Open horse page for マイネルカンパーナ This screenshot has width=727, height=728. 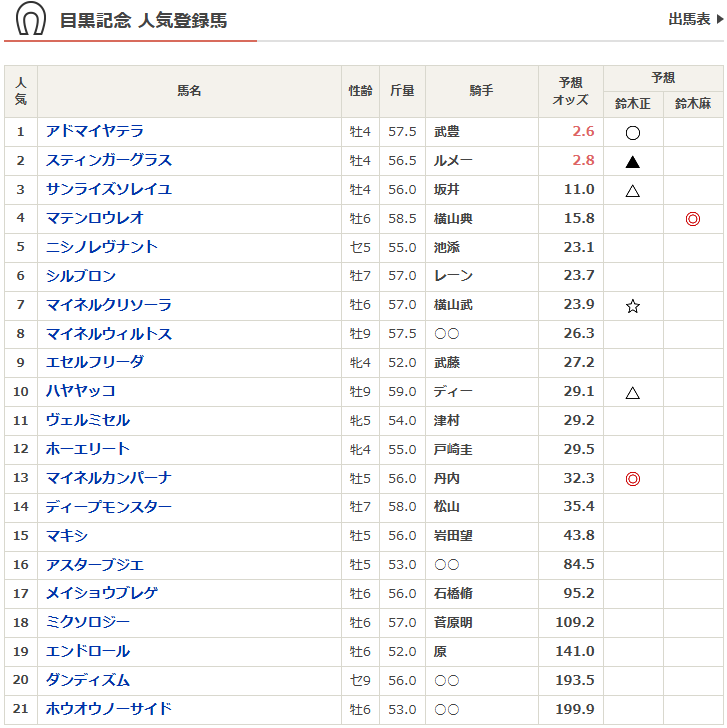(x=109, y=478)
